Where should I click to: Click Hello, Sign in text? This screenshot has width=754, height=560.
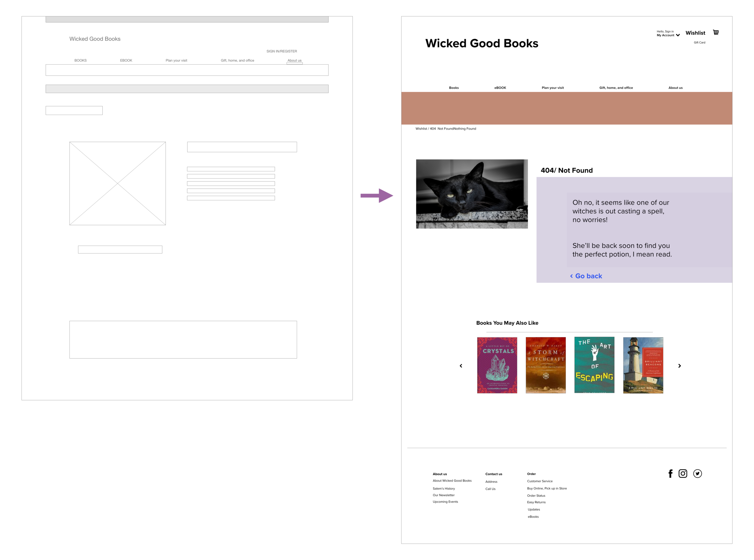coord(665,31)
